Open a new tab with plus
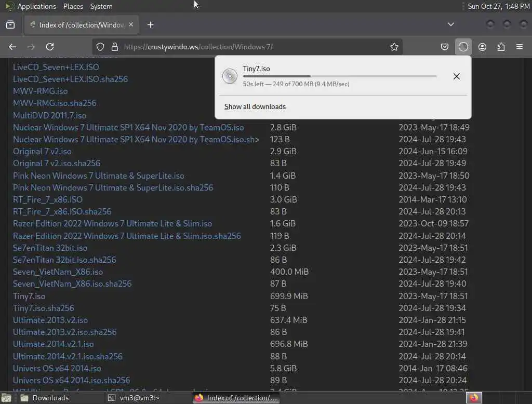532x404 pixels. click(x=151, y=25)
